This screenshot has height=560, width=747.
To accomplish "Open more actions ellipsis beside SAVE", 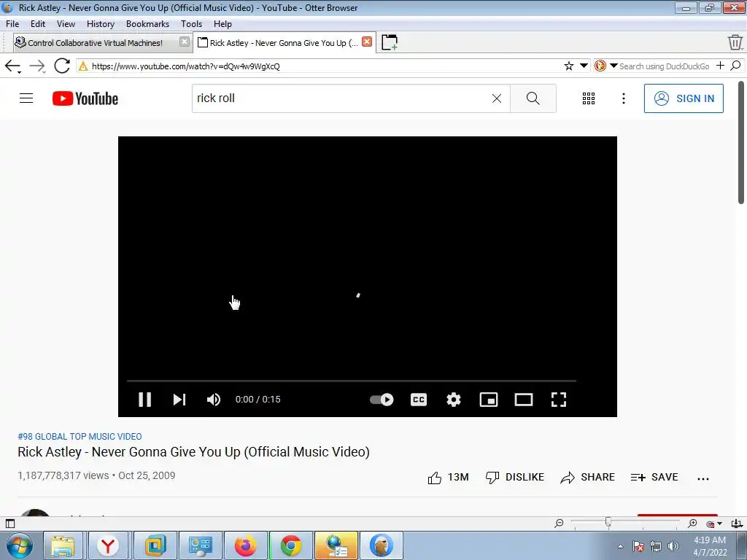I will click(703, 478).
